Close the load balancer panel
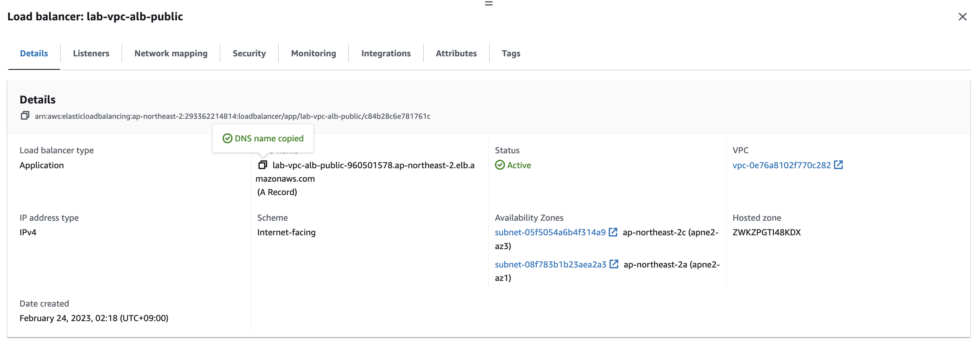 click(962, 16)
